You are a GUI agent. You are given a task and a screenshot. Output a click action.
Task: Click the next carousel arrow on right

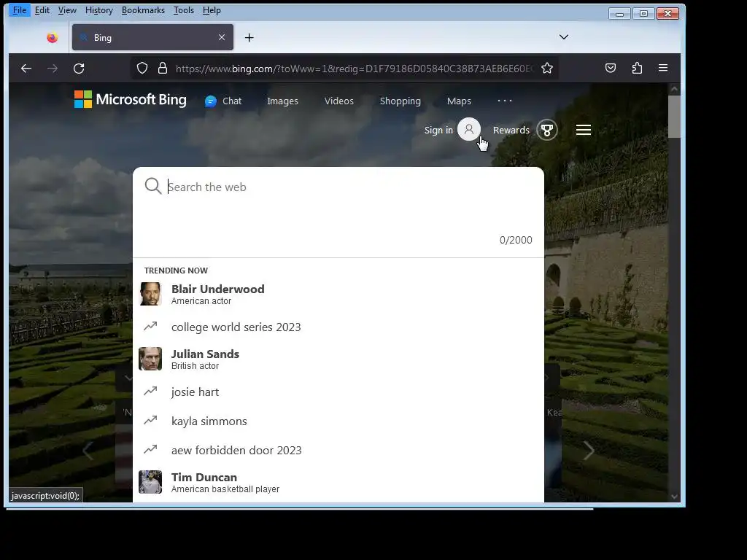click(589, 451)
